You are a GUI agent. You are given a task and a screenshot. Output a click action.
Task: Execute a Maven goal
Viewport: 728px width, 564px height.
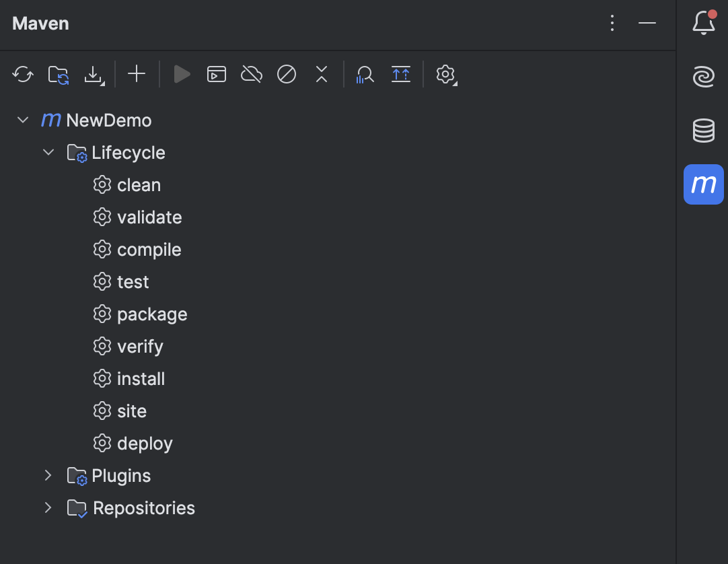pyautogui.click(x=216, y=74)
